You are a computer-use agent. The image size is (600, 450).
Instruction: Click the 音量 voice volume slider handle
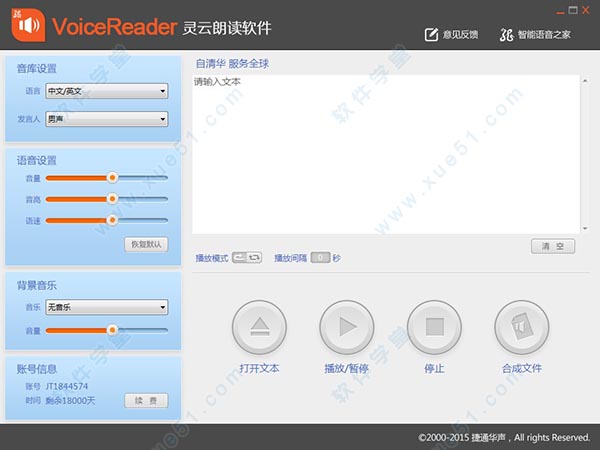click(x=112, y=178)
